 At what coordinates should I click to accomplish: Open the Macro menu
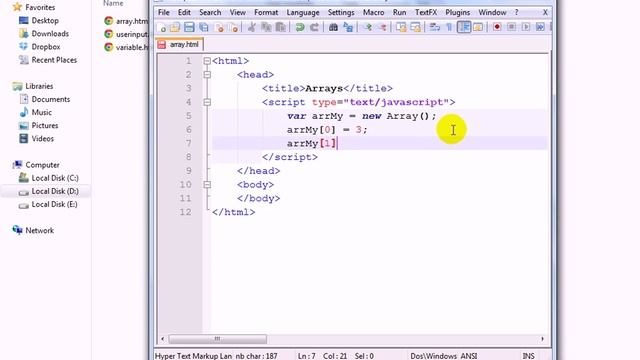pos(373,13)
